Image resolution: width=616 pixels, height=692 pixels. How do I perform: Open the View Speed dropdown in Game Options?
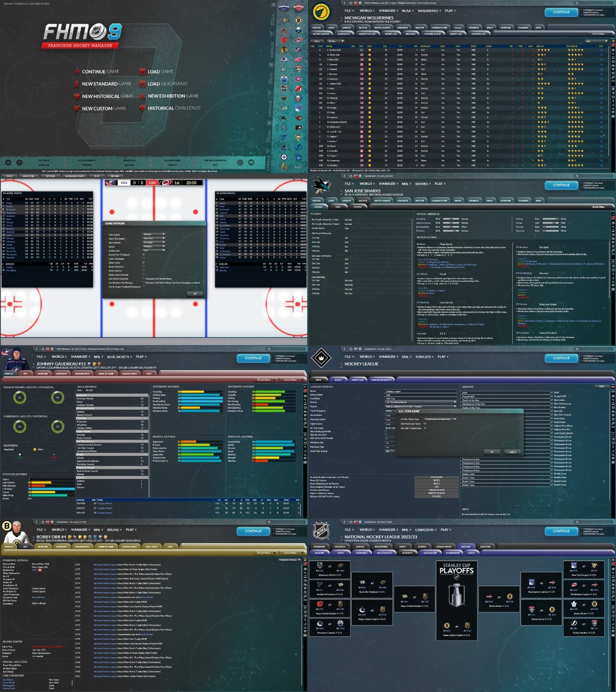point(154,234)
